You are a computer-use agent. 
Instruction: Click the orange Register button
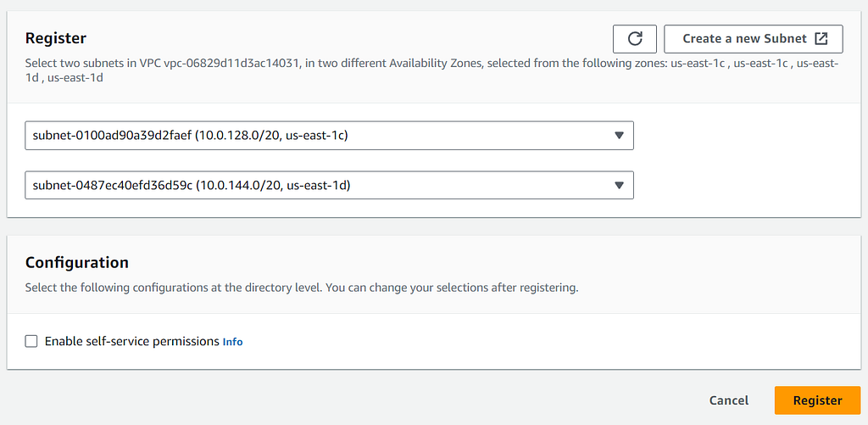(x=818, y=400)
